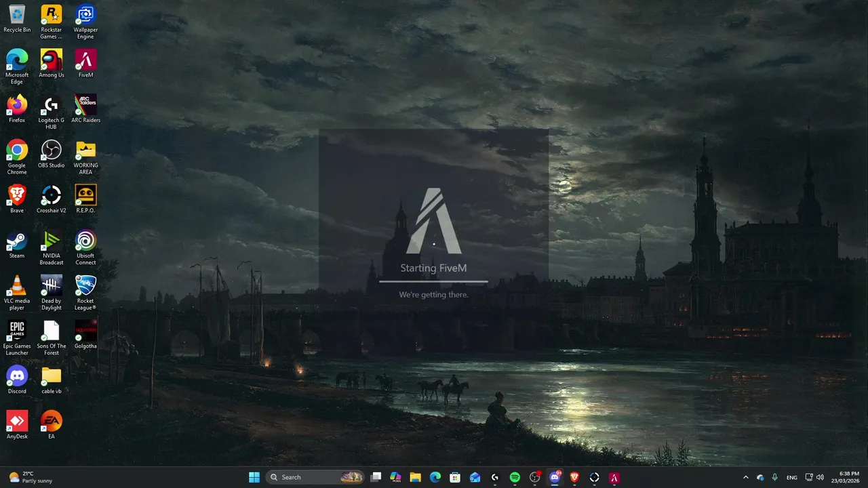This screenshot has height=488, width=868.
Task: Open Microsoft 365 from the taskbar
Action: point(395,477)
